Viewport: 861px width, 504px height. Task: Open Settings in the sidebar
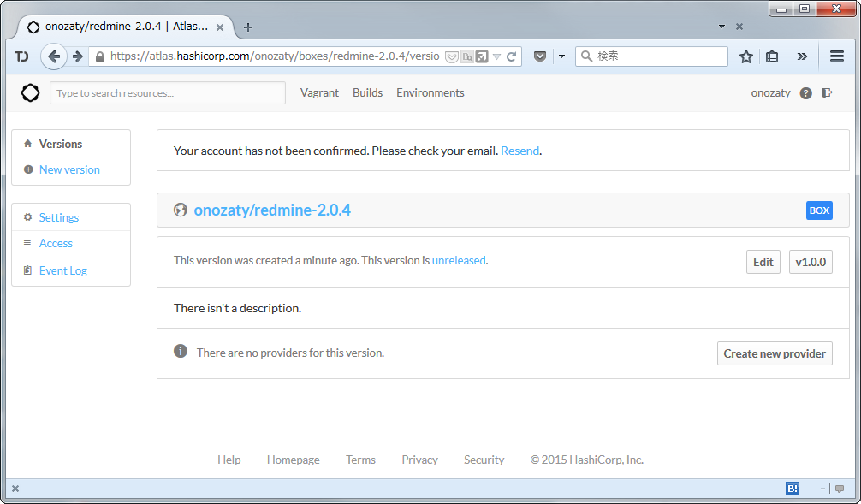[x=59, y=217]
